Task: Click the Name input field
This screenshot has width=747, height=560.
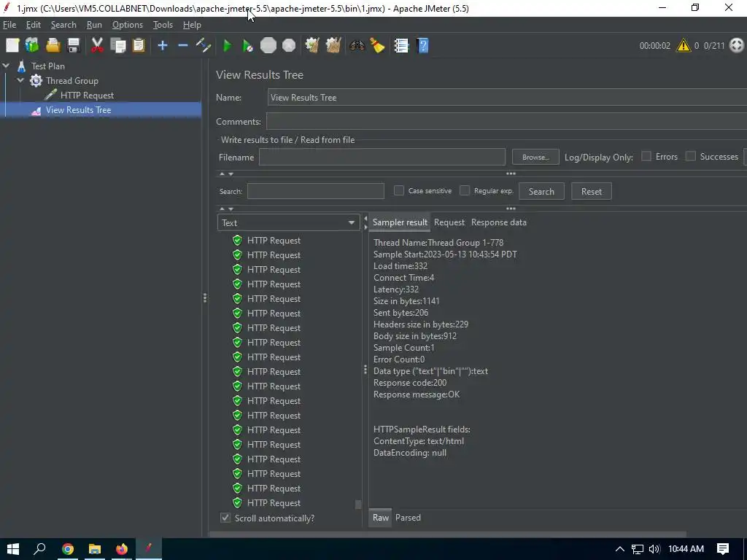Action: pyautogui.click(x=507, y=98)
